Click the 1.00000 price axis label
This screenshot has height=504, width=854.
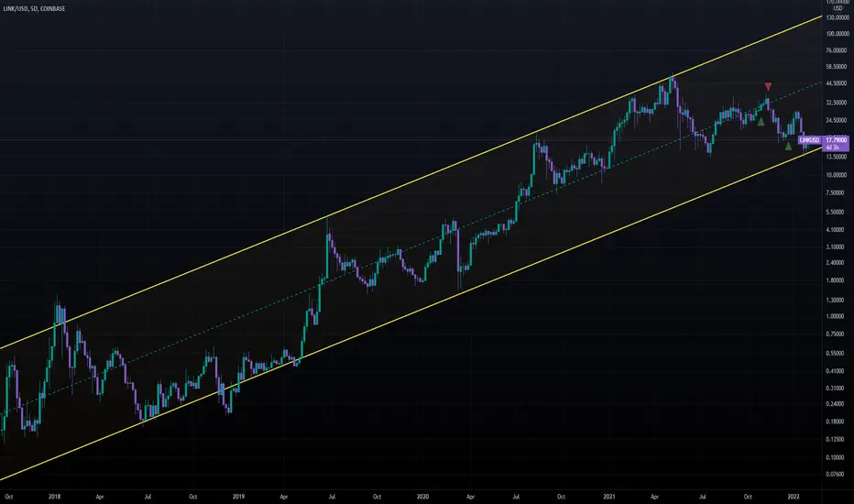point(836,316)
